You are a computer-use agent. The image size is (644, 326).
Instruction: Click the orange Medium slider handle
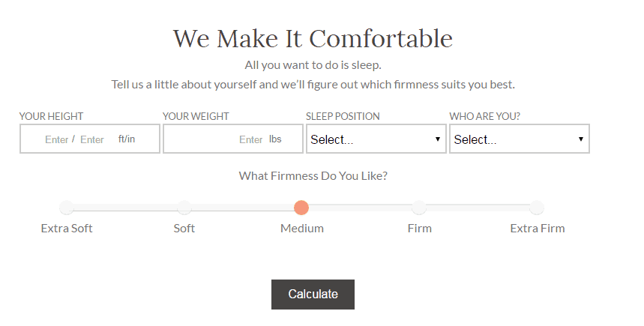pos(301,208)
